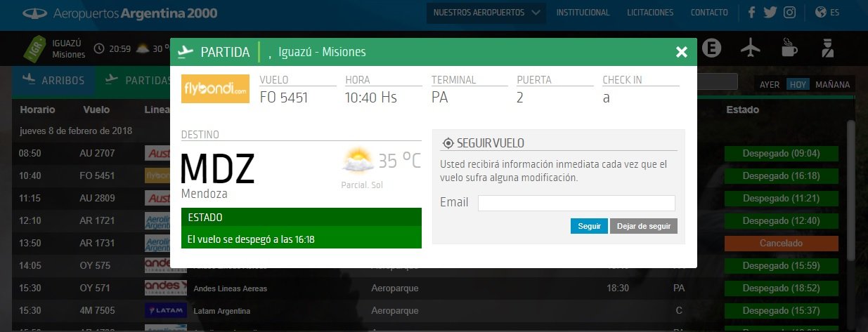Click the coffee cup services icon
868x332 pixels.
coord(789,48)
